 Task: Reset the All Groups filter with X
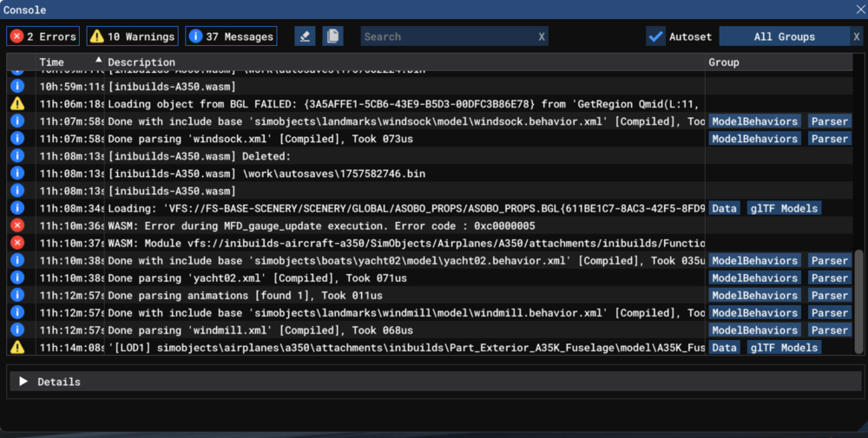858,36
